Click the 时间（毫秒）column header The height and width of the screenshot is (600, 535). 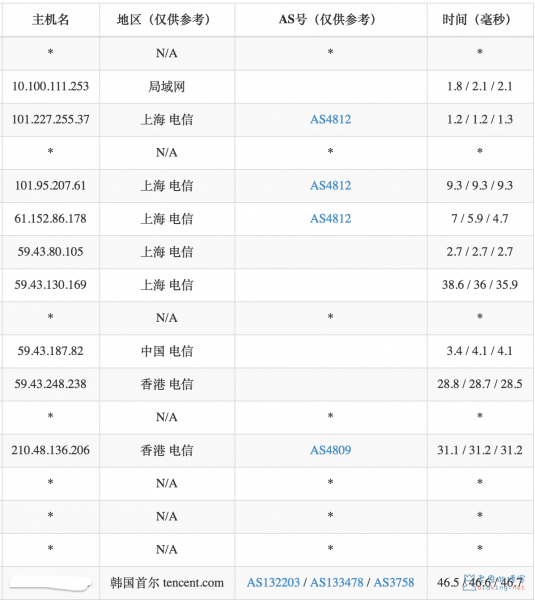click(x=480, y=20)
